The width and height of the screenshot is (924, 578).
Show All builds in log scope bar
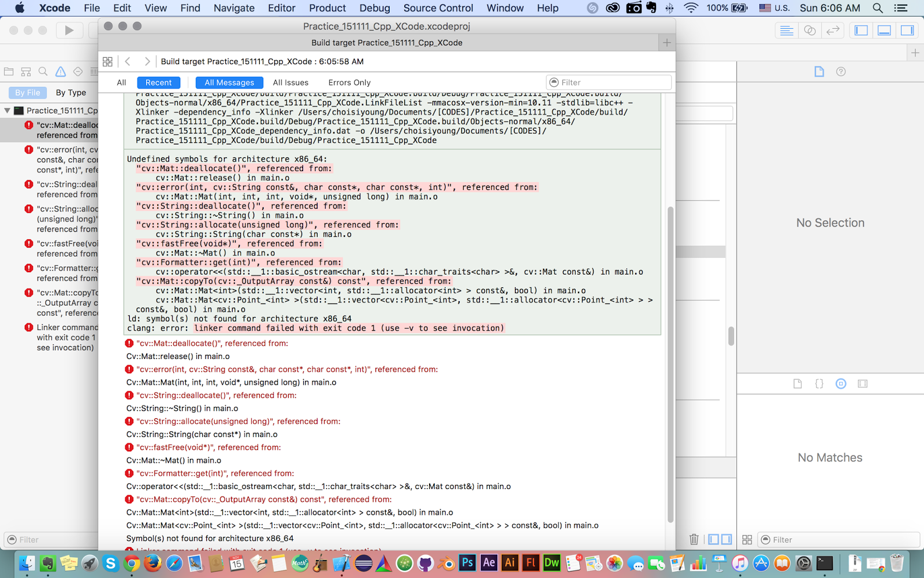[121, 83]
